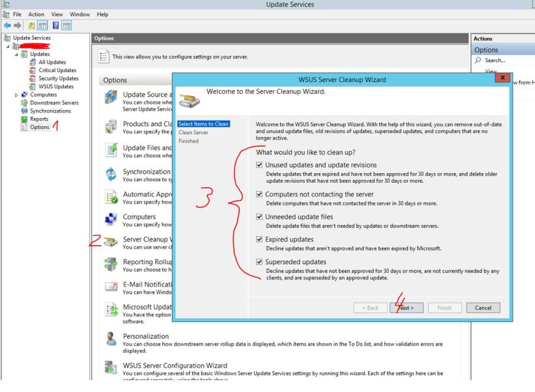Open the View menu
This screenshot has width=535, height=392.
57,14
